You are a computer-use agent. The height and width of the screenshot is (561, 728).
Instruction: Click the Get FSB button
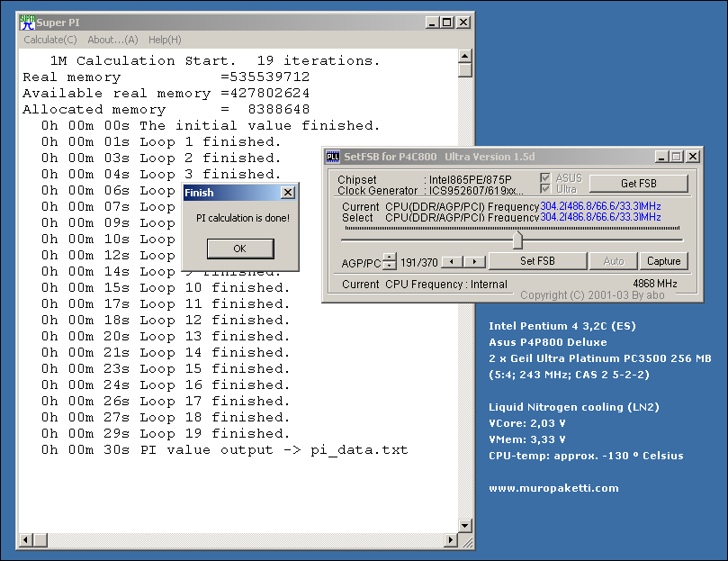point(638,184)
